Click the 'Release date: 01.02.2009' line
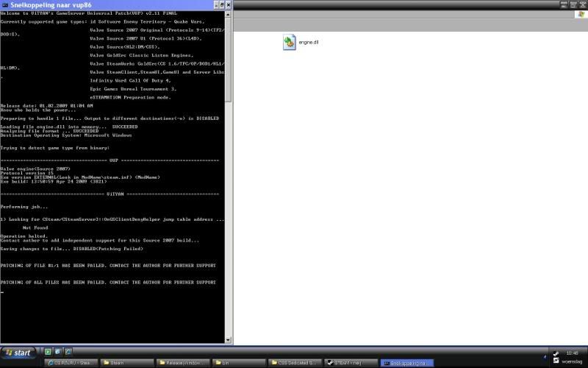588x368 pixels. [46, 105]
